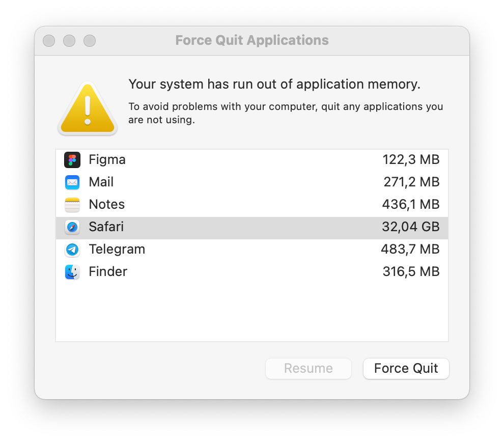
Task: Minimize the window with the middle button
Action: pos(69,41)
